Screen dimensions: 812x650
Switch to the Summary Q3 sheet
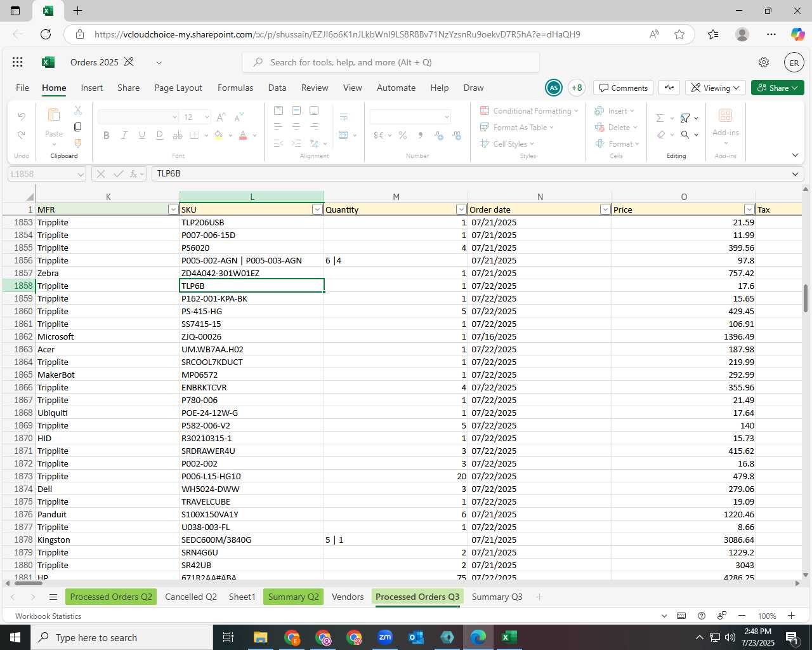click(x=497, y=597)
